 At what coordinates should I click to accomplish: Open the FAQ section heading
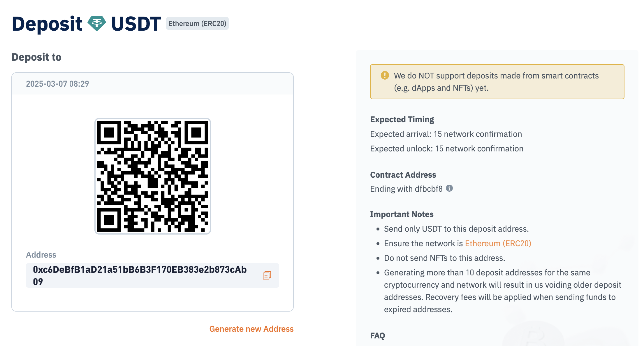click(377, 335)
